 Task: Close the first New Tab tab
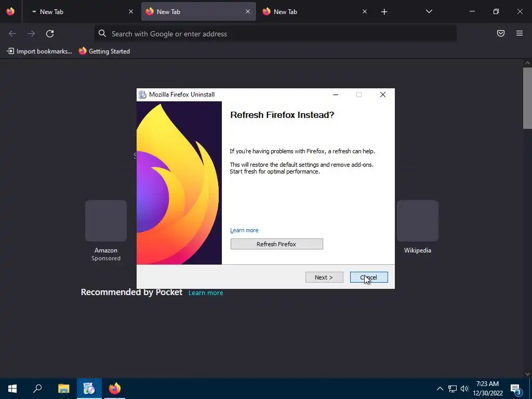[x=131, y=11]
